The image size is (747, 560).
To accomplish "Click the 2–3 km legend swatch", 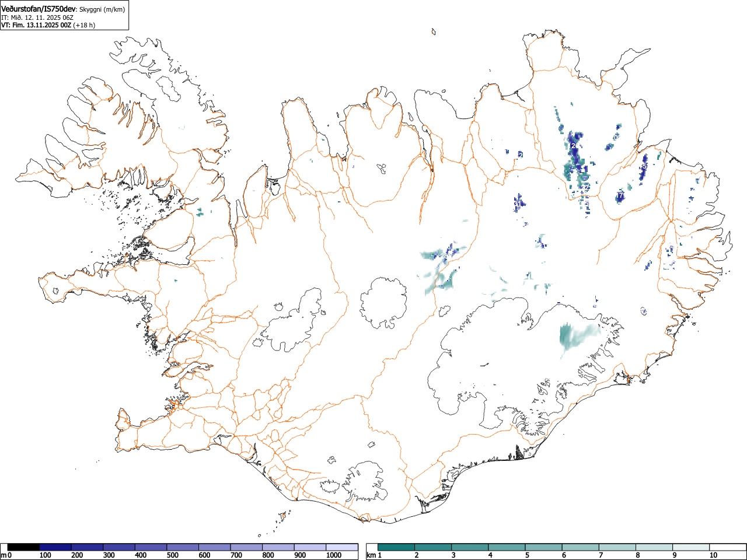I will tap(433, 547).
